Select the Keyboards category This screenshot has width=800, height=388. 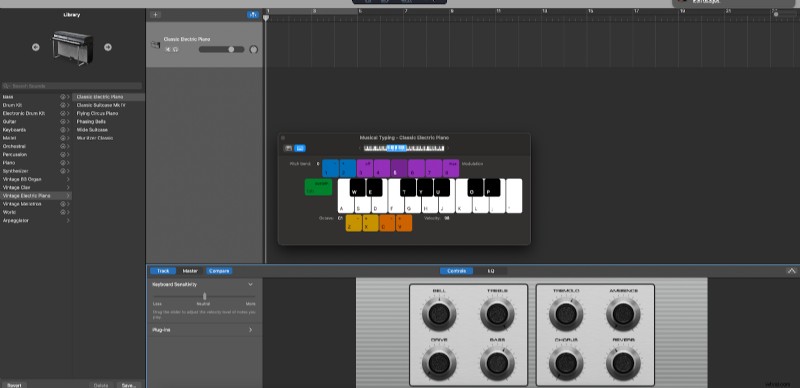click(x=35, y=130)
